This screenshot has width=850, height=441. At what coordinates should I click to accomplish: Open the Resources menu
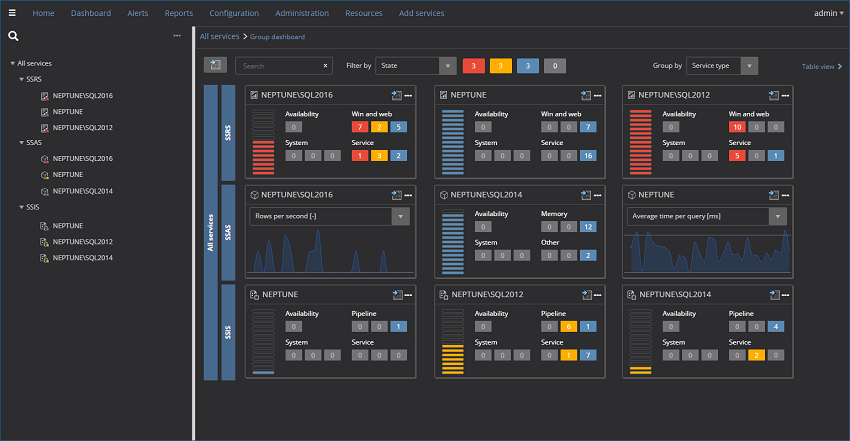364,13
